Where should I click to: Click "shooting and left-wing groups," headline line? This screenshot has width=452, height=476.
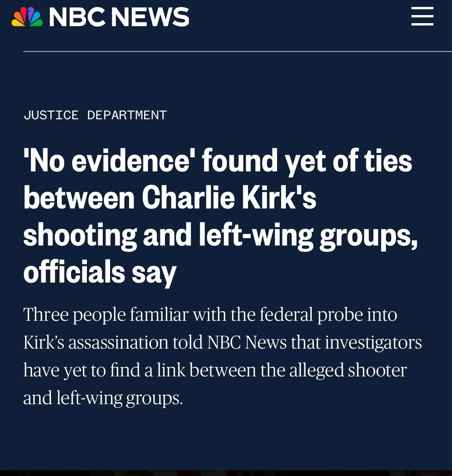(220, 235)
